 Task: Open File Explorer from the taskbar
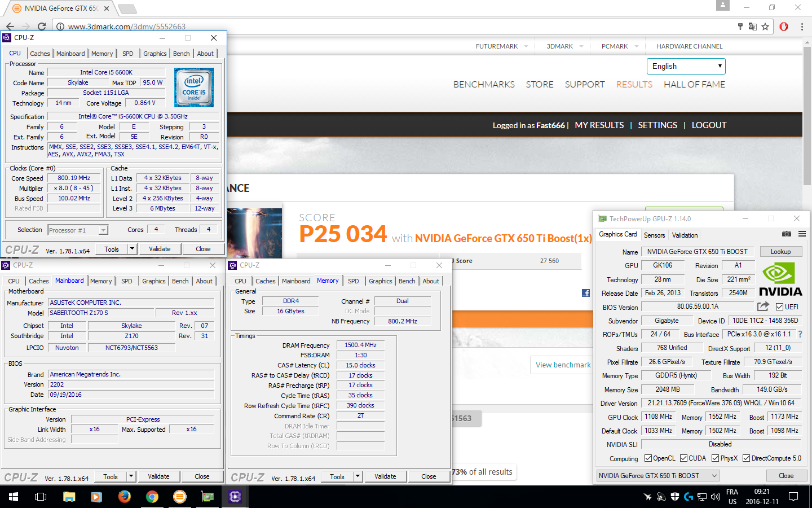click(69, 497)
